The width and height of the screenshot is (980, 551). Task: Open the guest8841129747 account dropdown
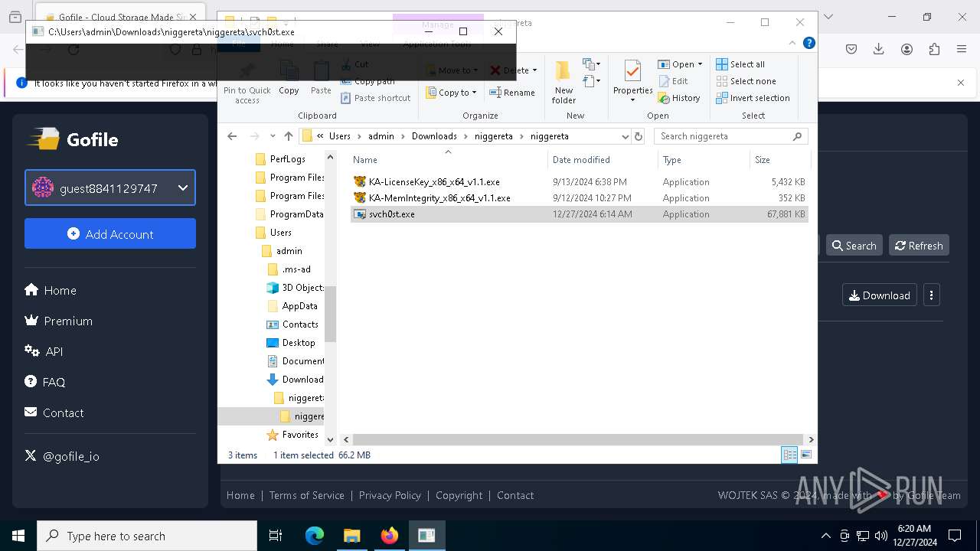click(x=110, y=187)
